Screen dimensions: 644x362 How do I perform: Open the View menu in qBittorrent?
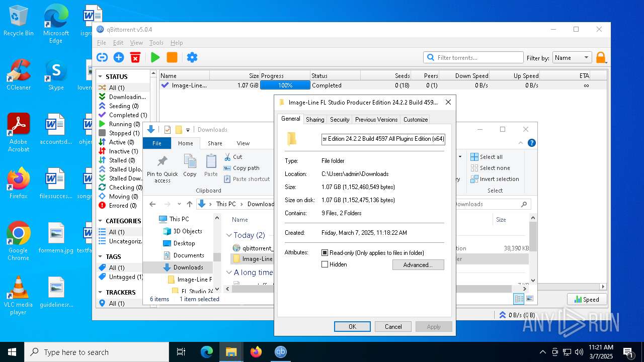(x=136, y=43)
